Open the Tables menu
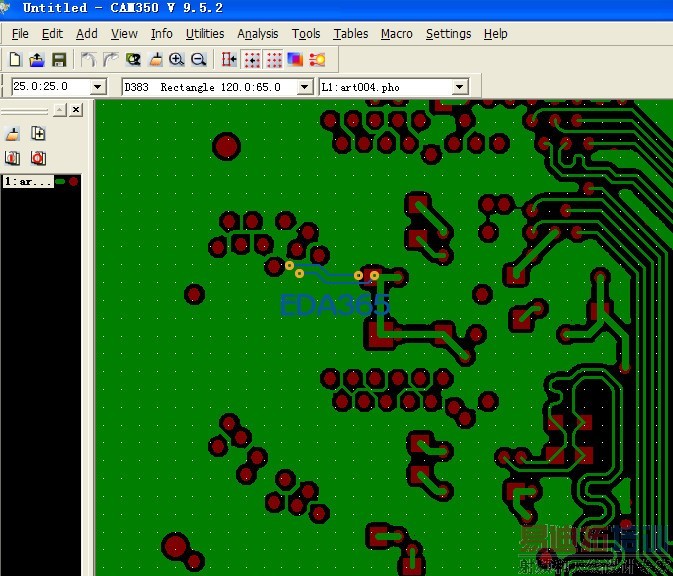The image size is (673, 576). click(x=350, y=33)
